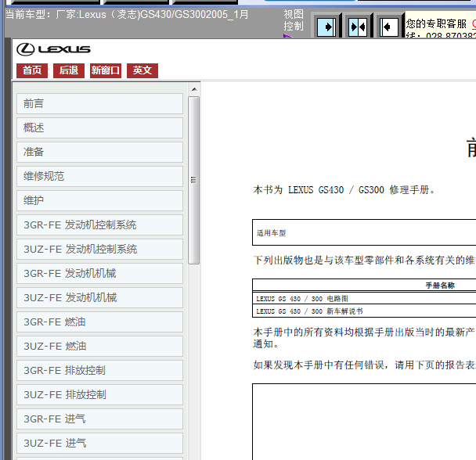
Task: Click the left-arrow view control icon
Action: click(x=389, y=27)
